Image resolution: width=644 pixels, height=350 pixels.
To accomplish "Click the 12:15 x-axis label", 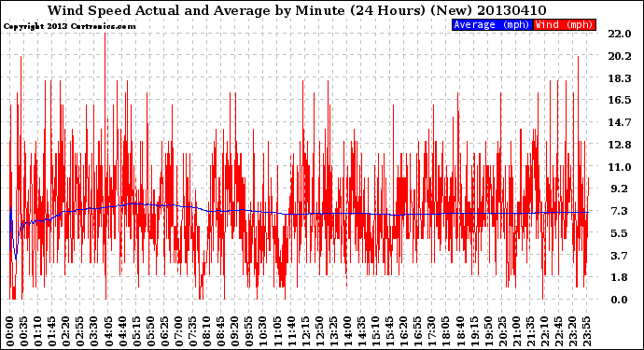I will pos(305,331).
